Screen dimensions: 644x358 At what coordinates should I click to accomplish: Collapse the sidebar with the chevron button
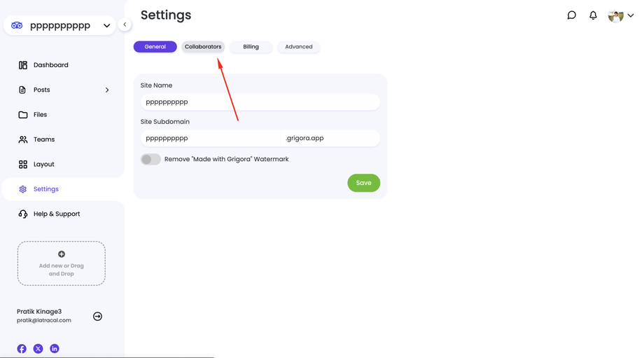point(125,25)
